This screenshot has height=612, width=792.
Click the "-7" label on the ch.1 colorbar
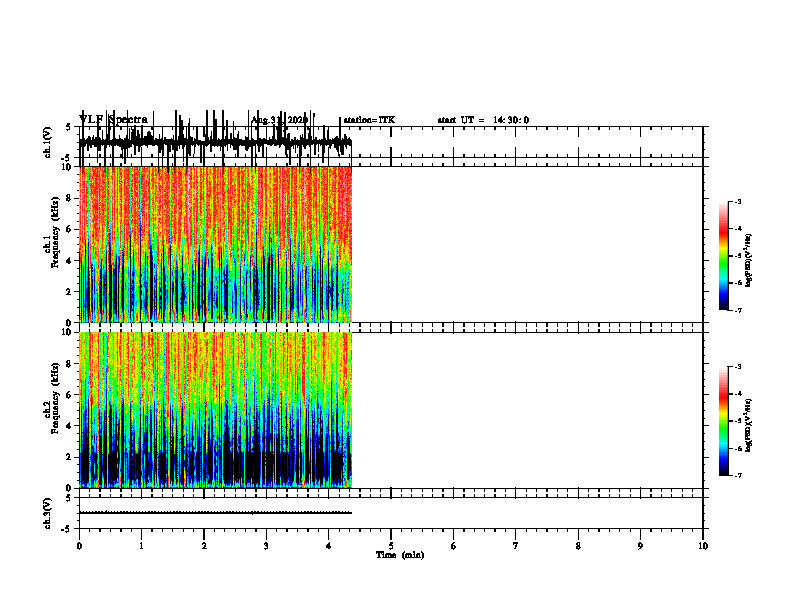click(738, 310)
